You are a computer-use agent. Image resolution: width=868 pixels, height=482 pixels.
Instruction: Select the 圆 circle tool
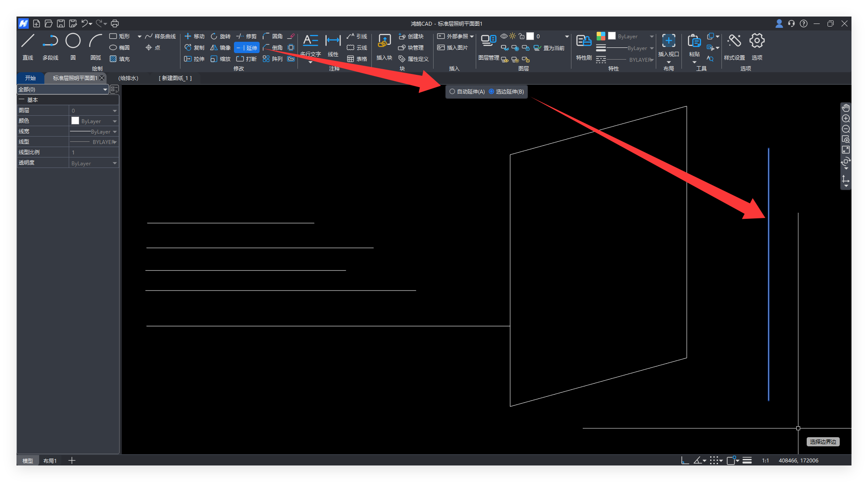(x=73, y=41)
